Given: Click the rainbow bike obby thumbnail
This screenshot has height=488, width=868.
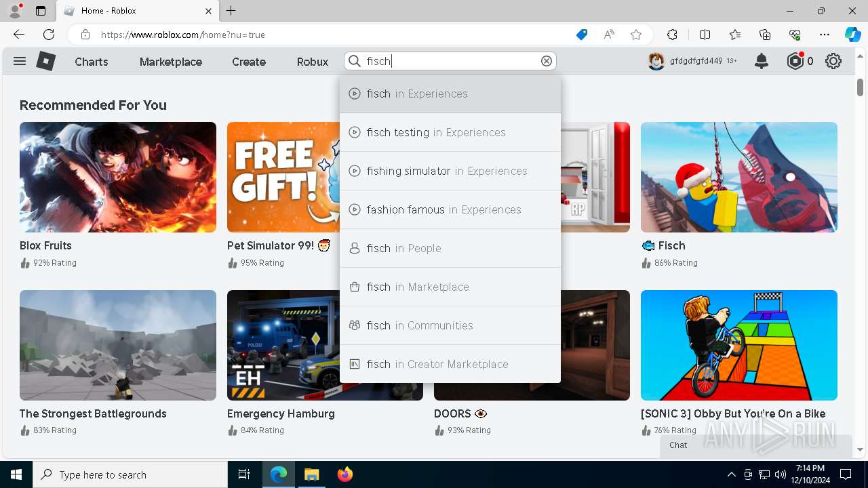Looking at the screenshot, I should [x=739, y=345].
